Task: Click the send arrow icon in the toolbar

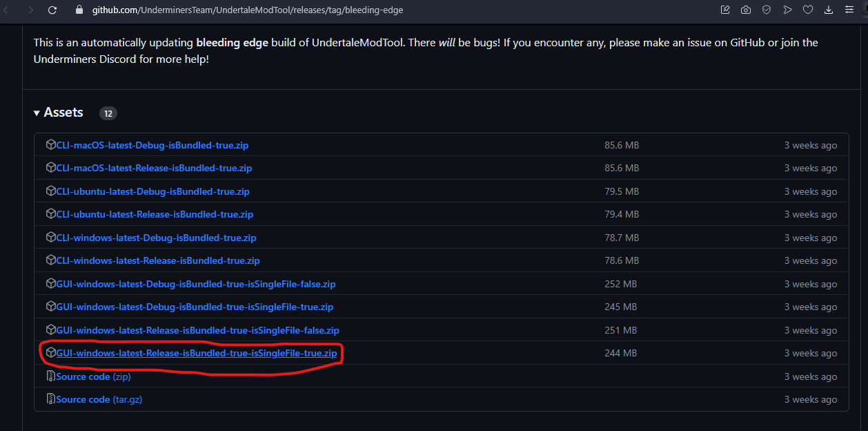Action: 787,10
